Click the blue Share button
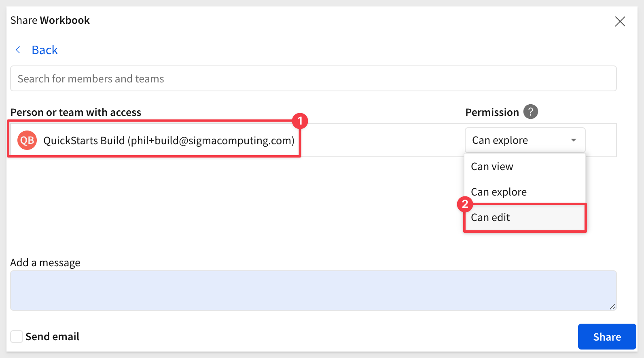 click(607, 337)
